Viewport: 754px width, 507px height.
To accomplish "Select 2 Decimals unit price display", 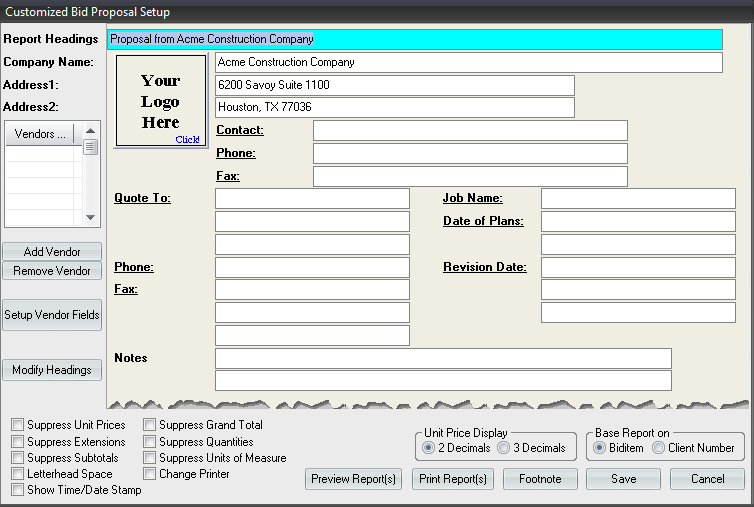I will click(x=428, y=448).
